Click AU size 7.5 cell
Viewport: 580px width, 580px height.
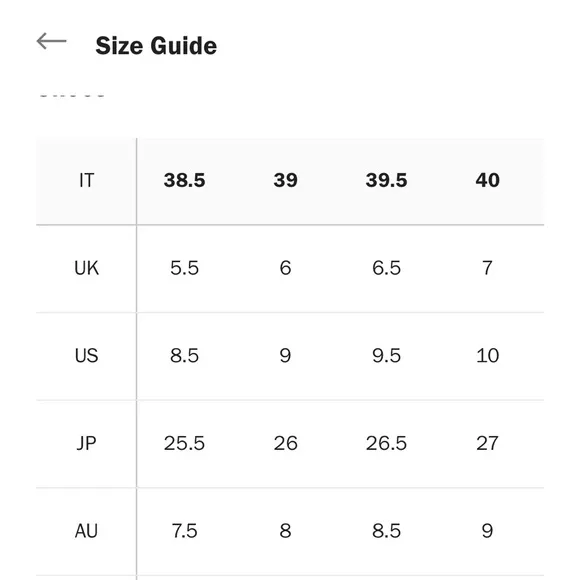[185, 531]
